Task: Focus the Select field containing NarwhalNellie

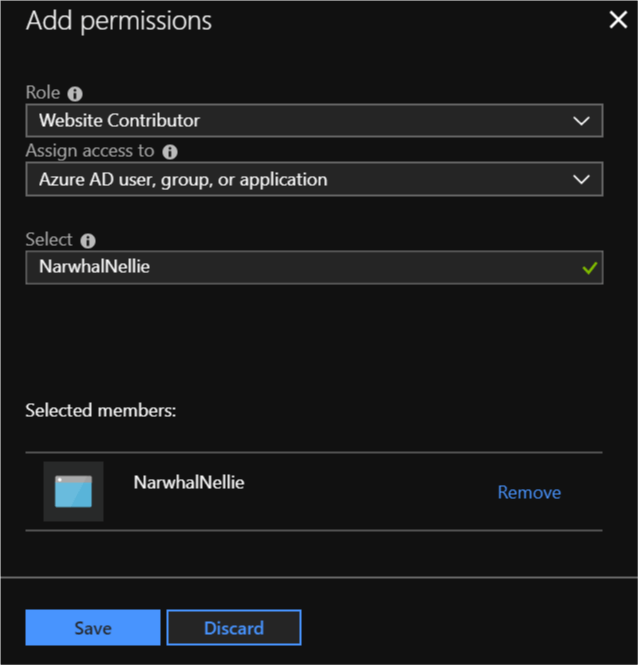Action: [x=314, y=267]
